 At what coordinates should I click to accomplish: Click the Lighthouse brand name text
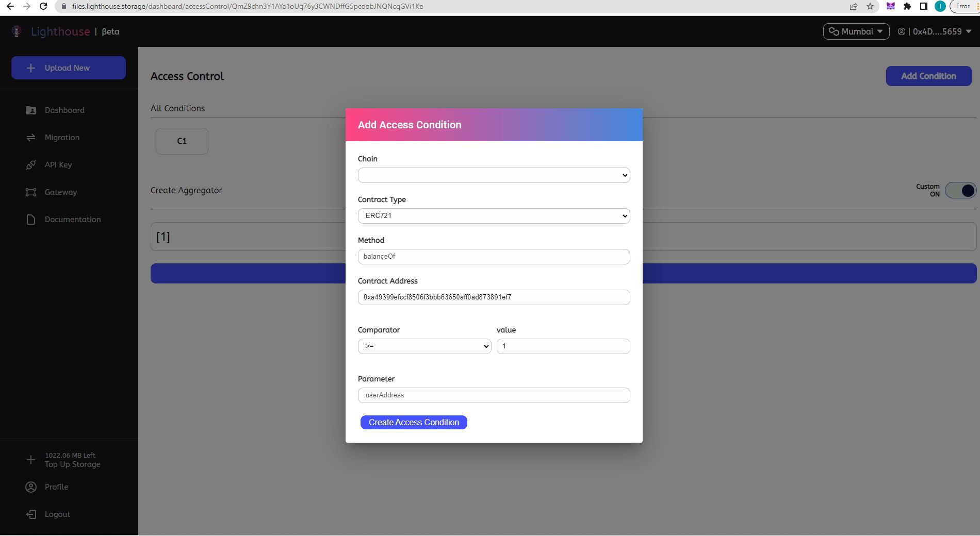point(60,31)
